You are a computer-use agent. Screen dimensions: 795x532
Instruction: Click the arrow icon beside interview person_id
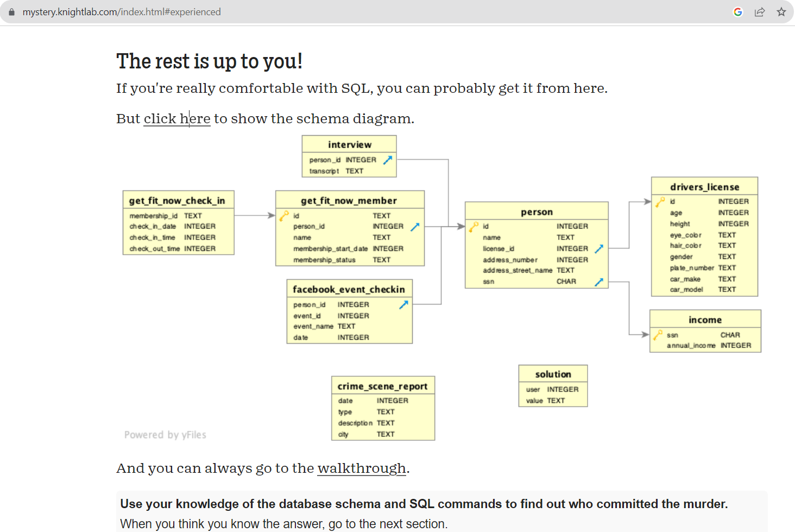[x=388, y=160]
